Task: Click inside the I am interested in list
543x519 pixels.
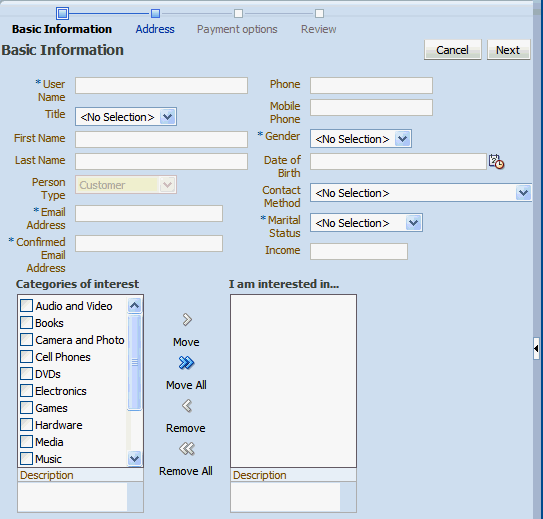Action: pyautogui.click(x=293, y=381)
